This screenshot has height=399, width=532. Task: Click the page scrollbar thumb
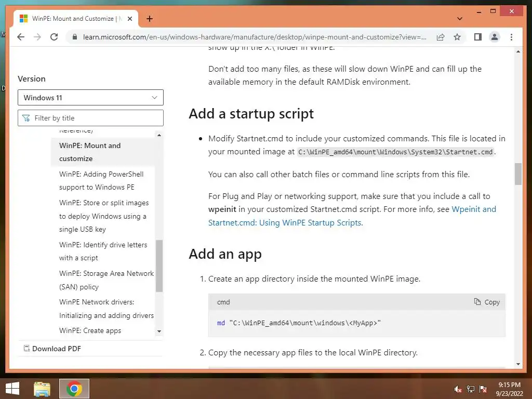[x=518, y=174]
